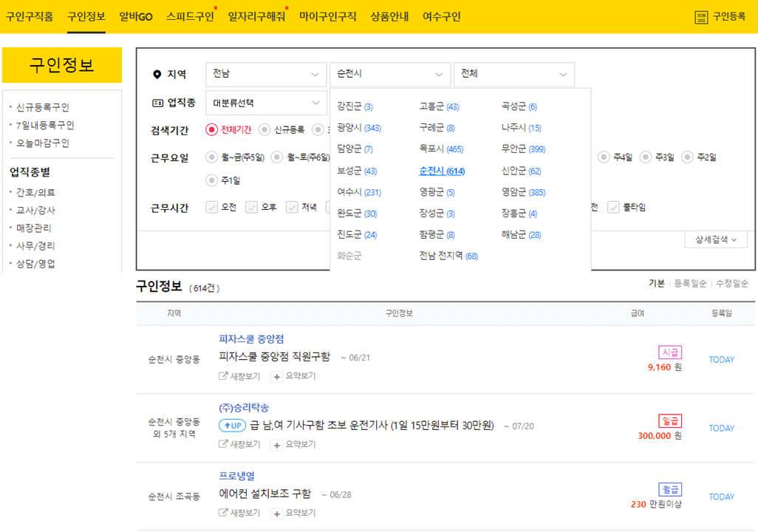This screenshot has height=532, width=758.
Task: Open the 대분류선택 job category dropdown
Action: click(265, 103)
